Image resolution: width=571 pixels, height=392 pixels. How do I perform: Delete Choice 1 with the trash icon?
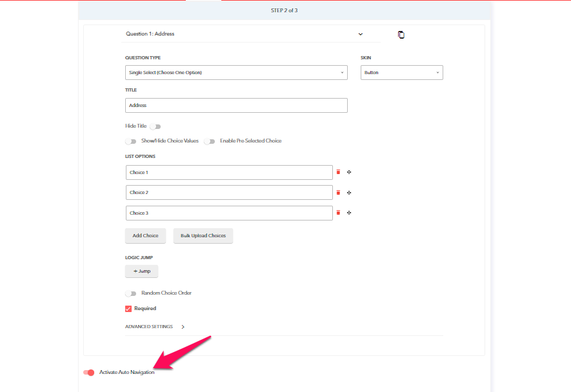[337, 172]
